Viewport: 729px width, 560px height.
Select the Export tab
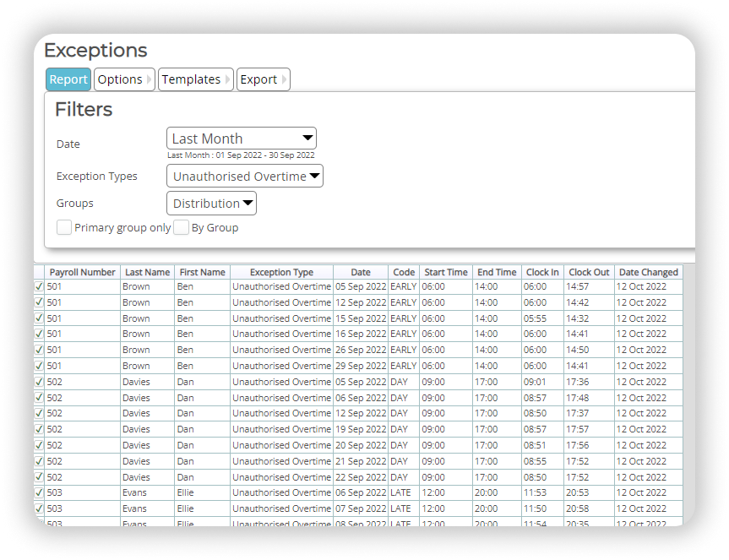[x=258, y=79]
